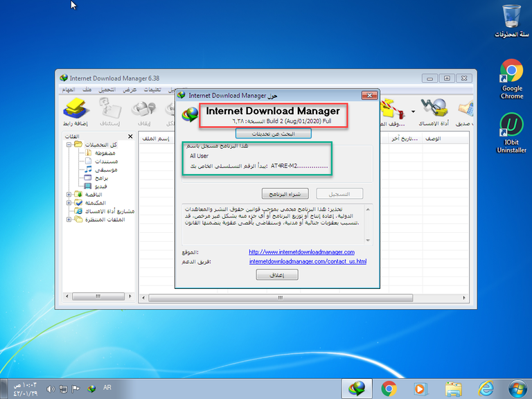Viewport: 532px width, 399px height.
Task: Select Grabber projects (مشاريع أداة الامساك) item
Action: pyautogui.click(x=105, y=211)
